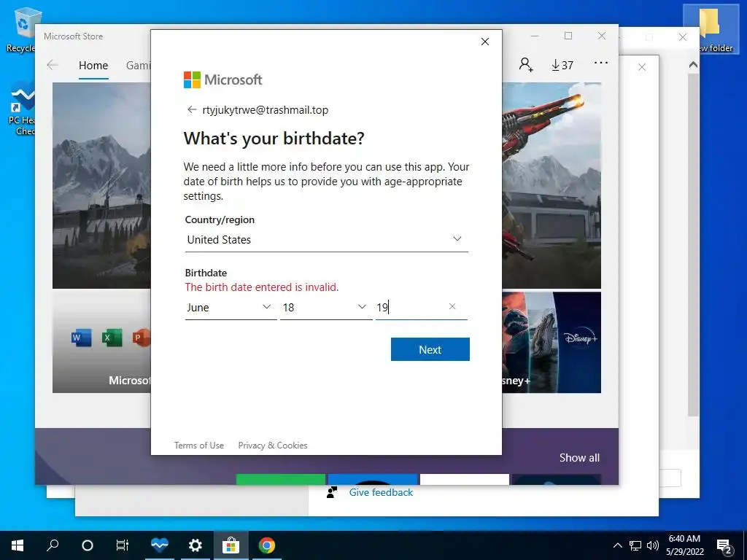Click the Microsoft Store taskbar icon
The width and height of the screenshot is (747, 560).
pyautogui.click(x=231, y=545)
